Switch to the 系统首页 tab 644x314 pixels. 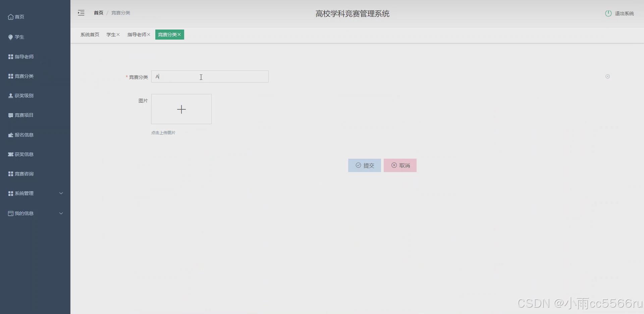[x=90, y=34]
